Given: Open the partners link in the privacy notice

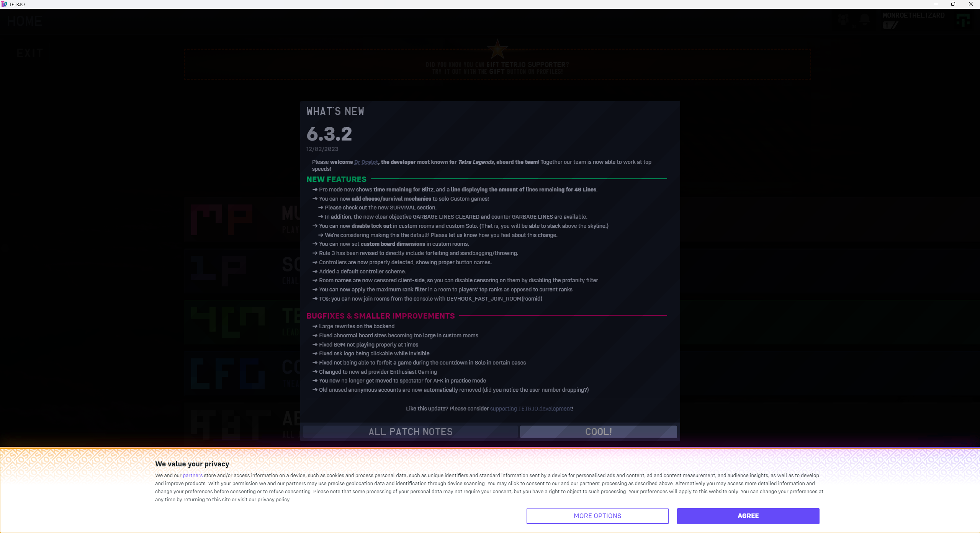Looking at the screenshot, I should tap(192, 475).
